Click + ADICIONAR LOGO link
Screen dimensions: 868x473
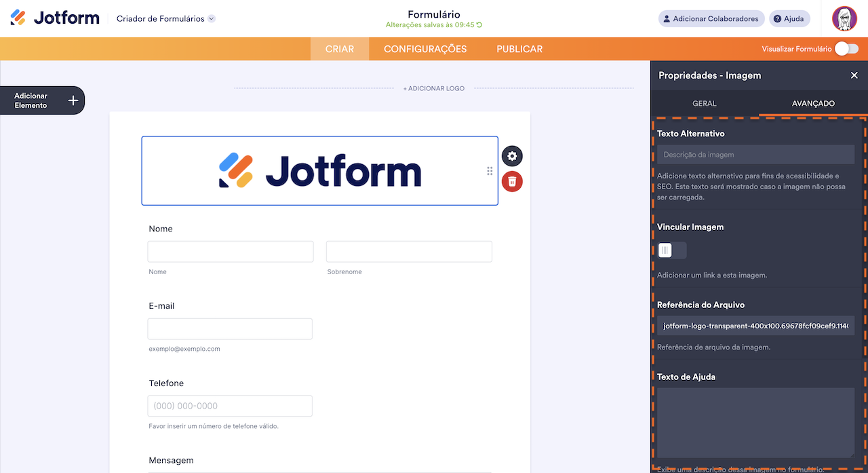click(434, 88)
